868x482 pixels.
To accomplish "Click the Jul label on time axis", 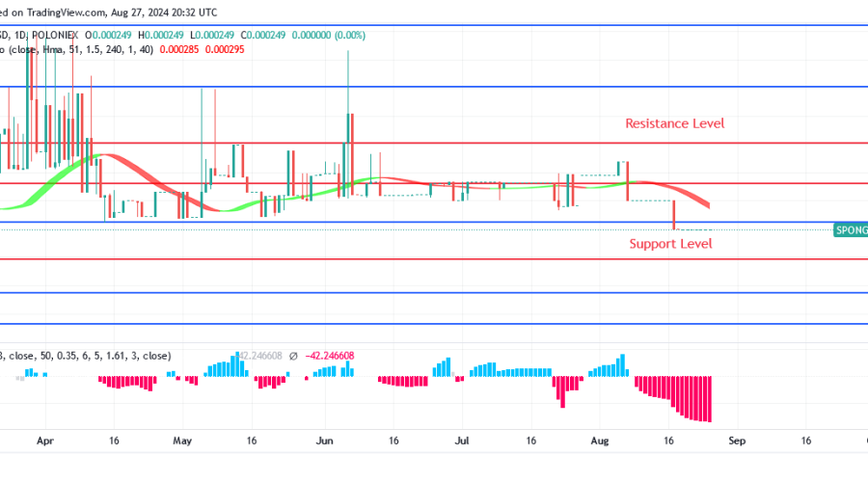I will click(461, 440).
